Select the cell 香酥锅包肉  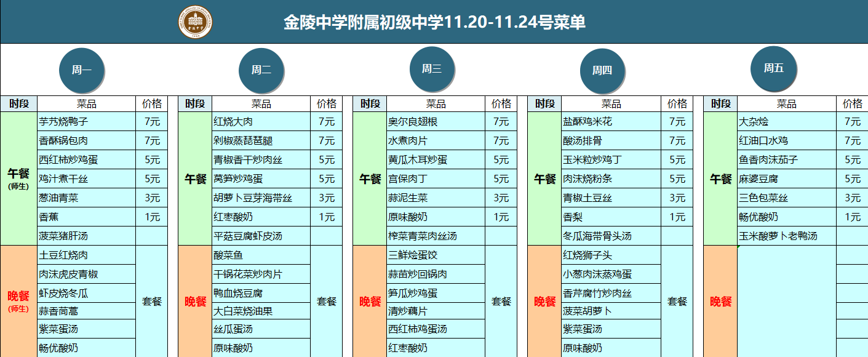87,141
